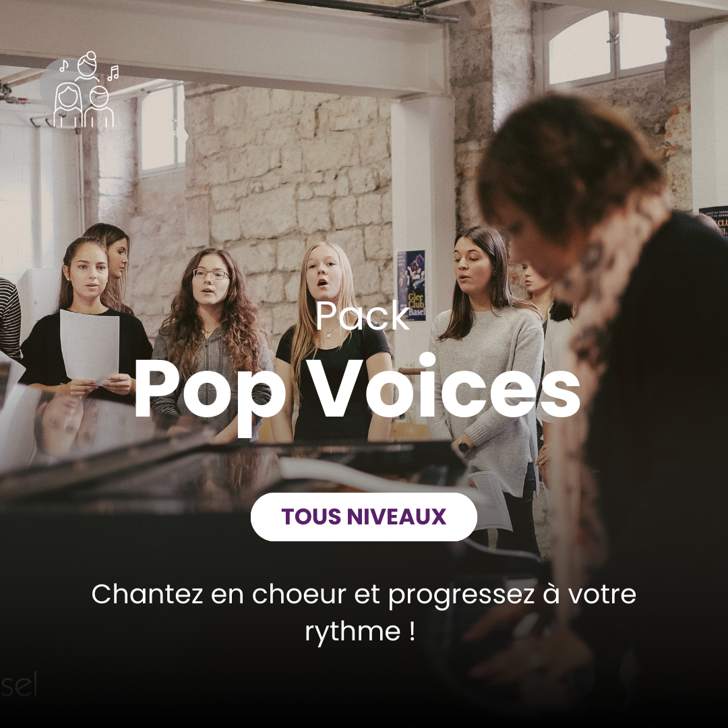Click the word 'rythme !' in tagline
Viewport: 728px width, 728px height.
pos(360,632)
